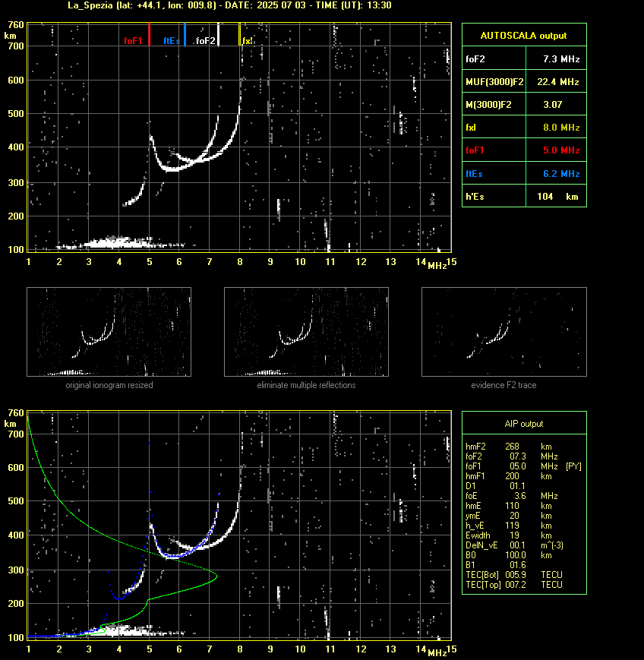
Task: Click the green electron density profile peak
Action: [216, 576]
